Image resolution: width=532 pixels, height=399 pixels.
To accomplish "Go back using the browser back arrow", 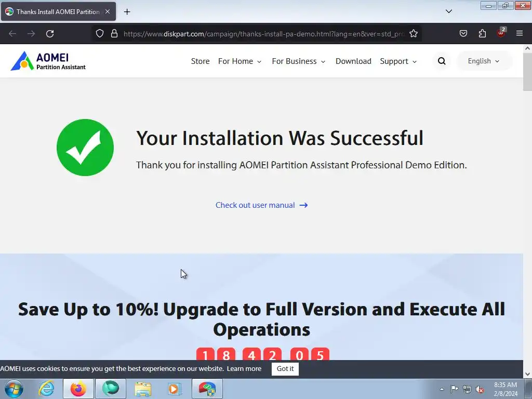I will tap(12, 34).
